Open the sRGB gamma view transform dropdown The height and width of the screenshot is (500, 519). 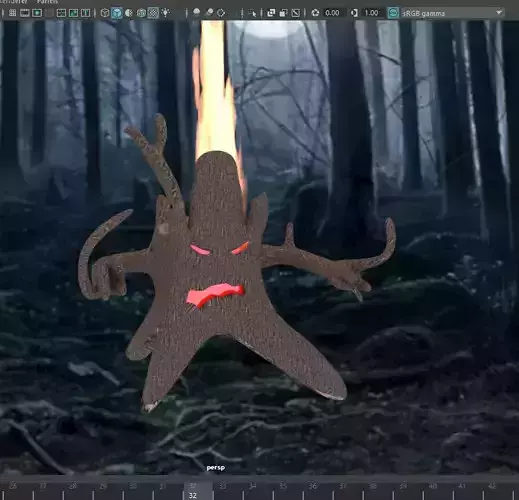pyautogui.click(x=452, y=13)
